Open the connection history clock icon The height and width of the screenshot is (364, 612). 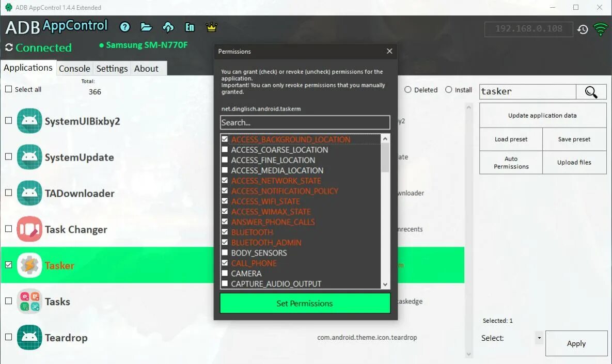pyautogui.click(x=583, y=29)
